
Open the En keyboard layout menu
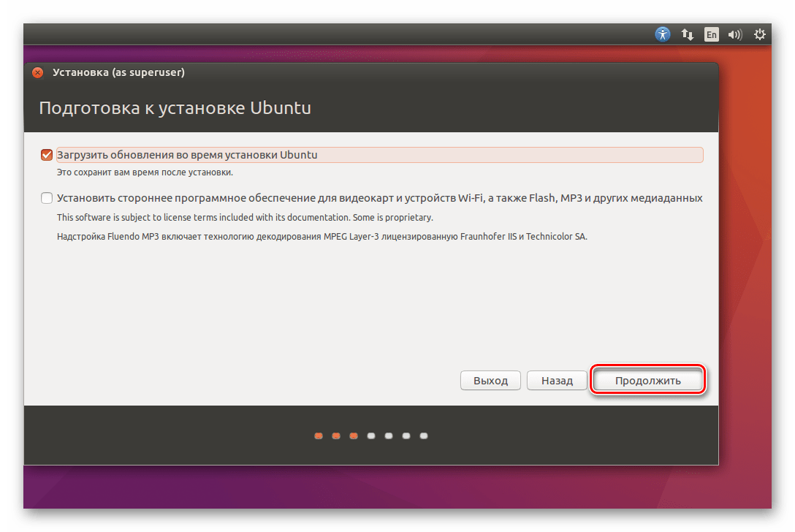[x=711, y=34]
